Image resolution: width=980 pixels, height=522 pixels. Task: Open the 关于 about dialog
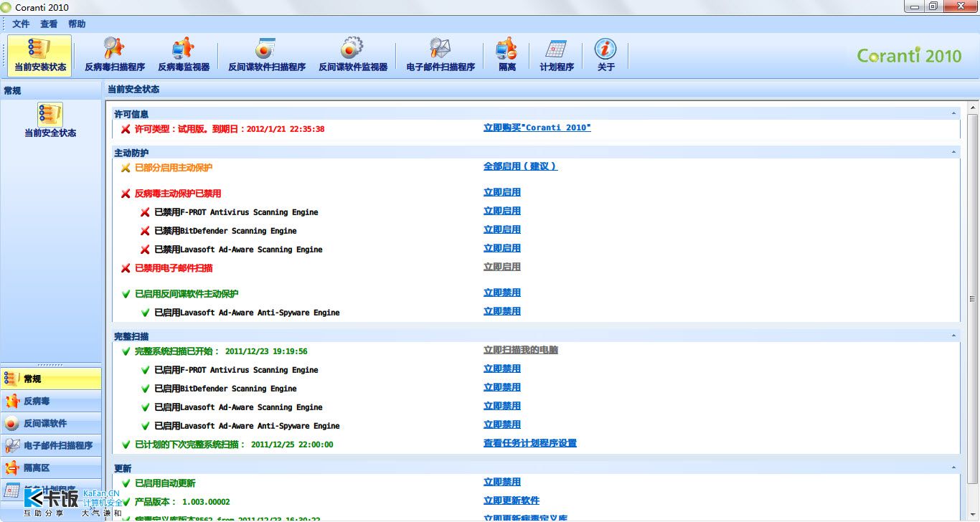[606, 55]
